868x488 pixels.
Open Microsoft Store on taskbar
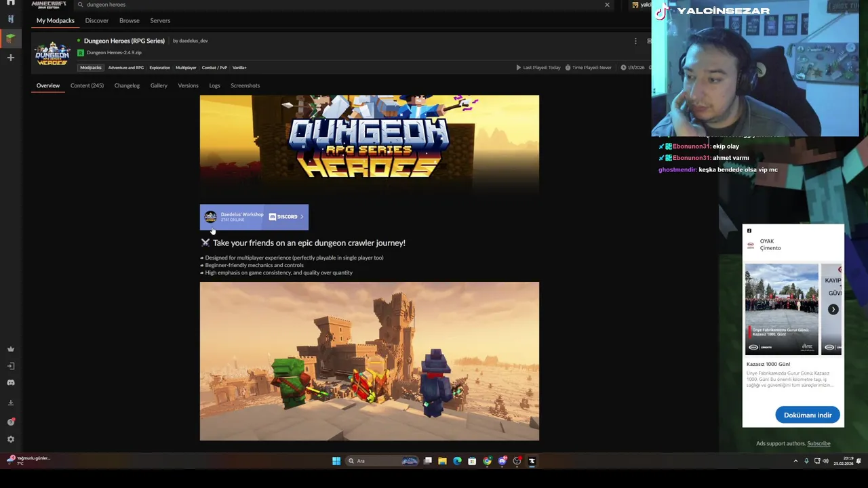[472, 461]
